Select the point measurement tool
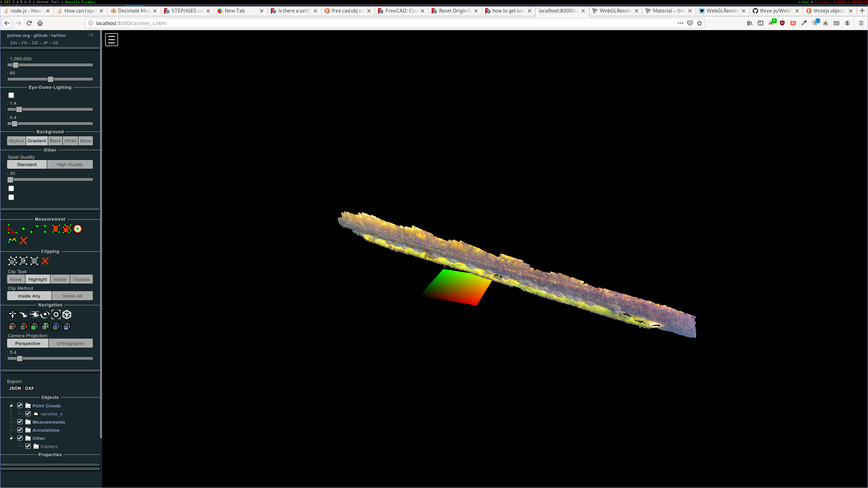The width and height of the screenshot is (868, 488). tap(23, 229)
